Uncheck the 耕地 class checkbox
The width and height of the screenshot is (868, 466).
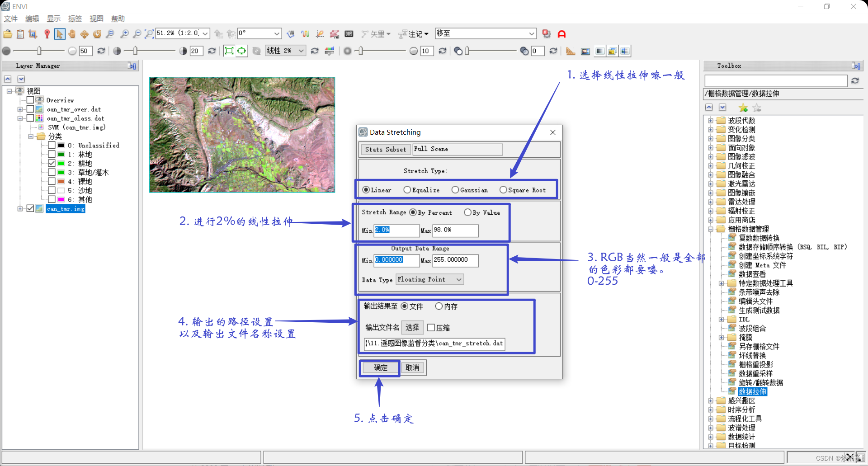(x=52, y=163)
